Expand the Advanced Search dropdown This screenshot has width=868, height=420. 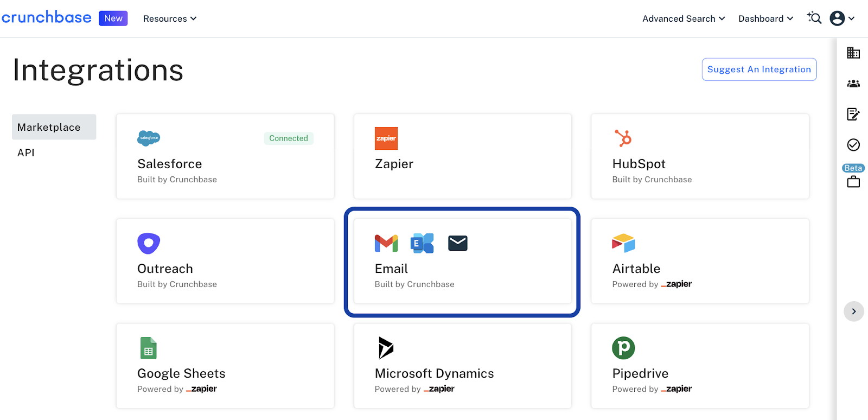684,18
